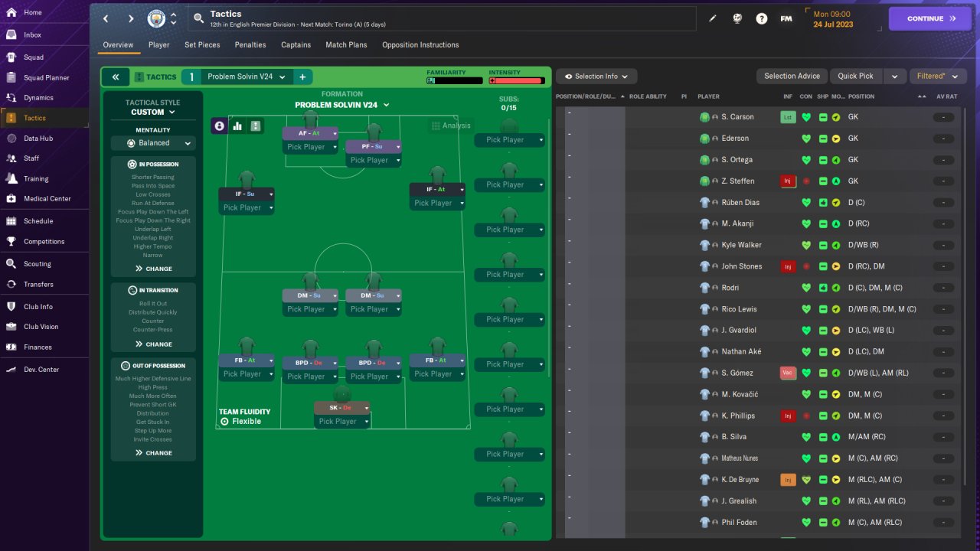Click S. Carson's Lst status badge

click(786, 117)
